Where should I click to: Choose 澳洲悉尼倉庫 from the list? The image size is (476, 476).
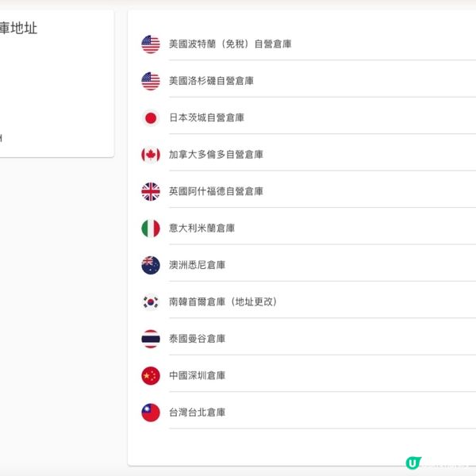click(x=197, y=265)
